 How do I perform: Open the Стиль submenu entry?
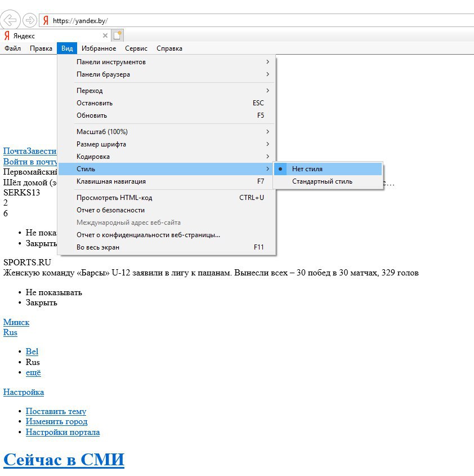(167, 169)
